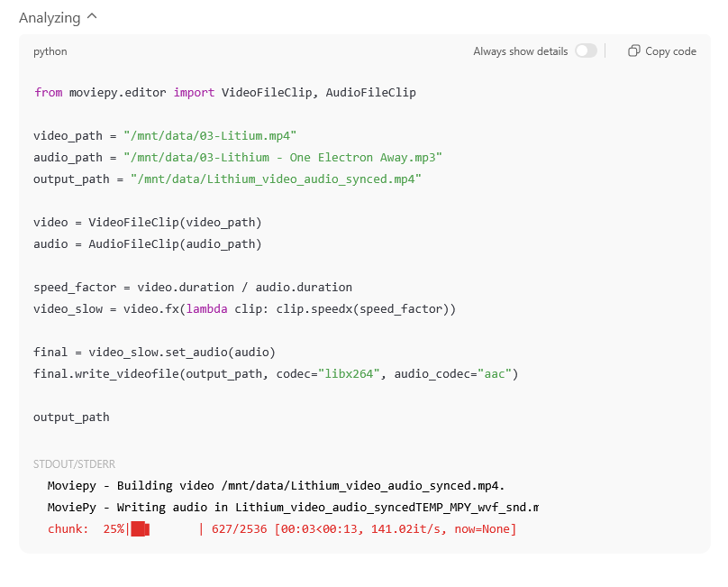Click the Lithium_video_audio_synced.mp4 output path string

pyautogui.click(x=276, y=179)
